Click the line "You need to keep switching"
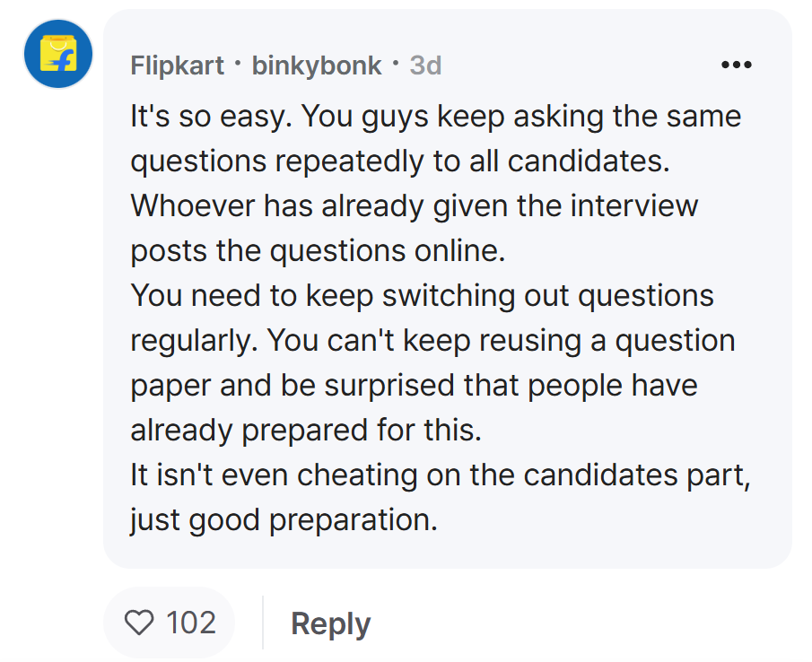The height and width of the screenshot is (662, 812). coord(422,296)
